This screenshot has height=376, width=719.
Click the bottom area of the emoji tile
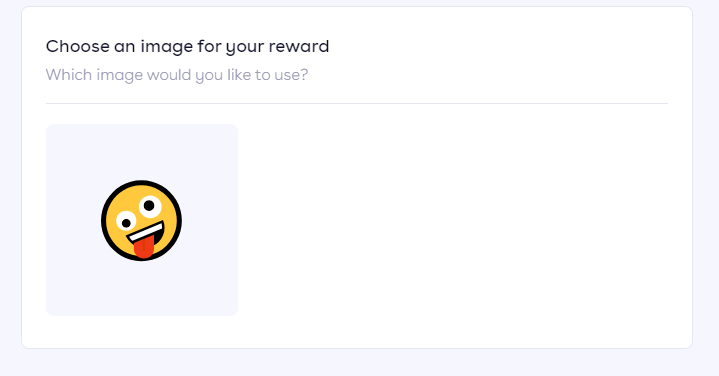click(142, 289)
